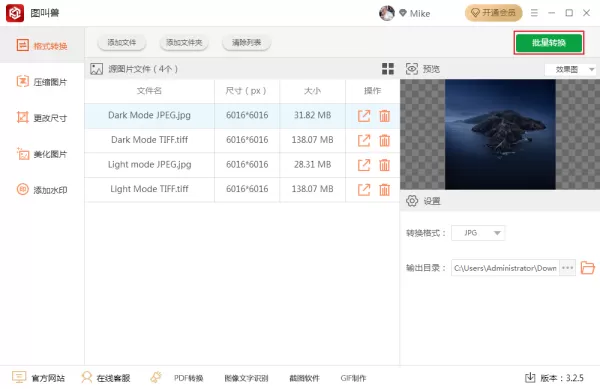Viewport: 600px width, 389px height.
Task: Click the 设置 settings gear icon
Action: click(x=412, y=201)
